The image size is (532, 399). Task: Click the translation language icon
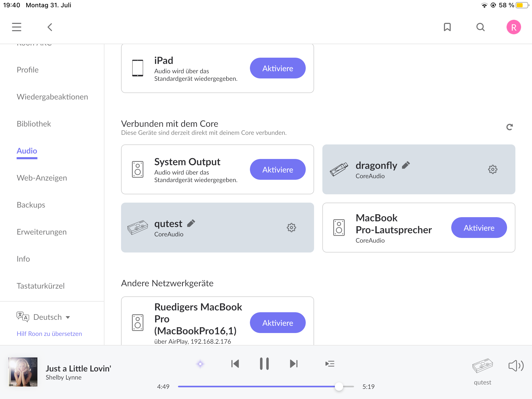pos(23,317)
